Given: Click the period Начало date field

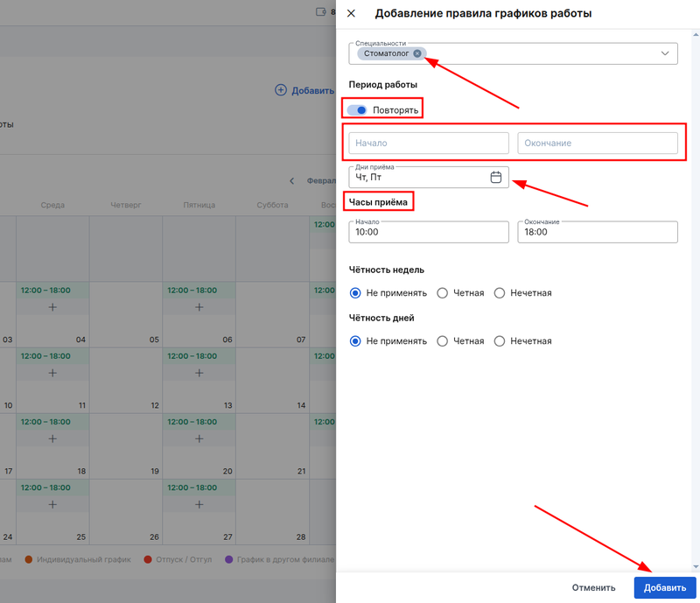Looking at the screenshot, I should point(428,143).
